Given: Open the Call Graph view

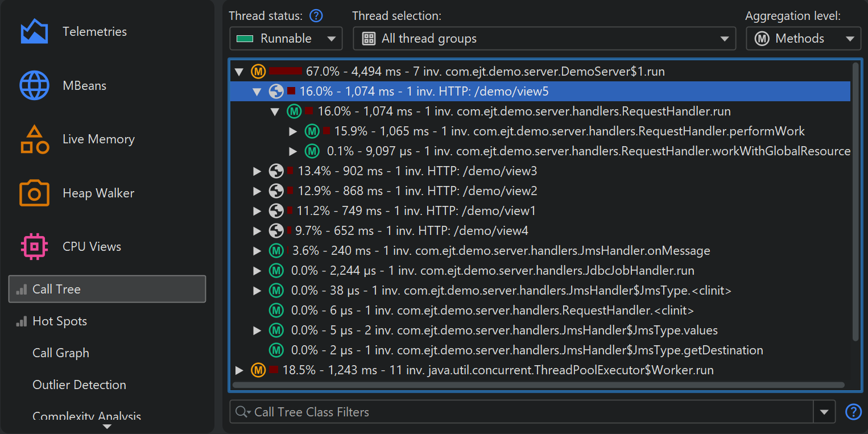Looking at the screenshot, I should [x=61, y=353].
